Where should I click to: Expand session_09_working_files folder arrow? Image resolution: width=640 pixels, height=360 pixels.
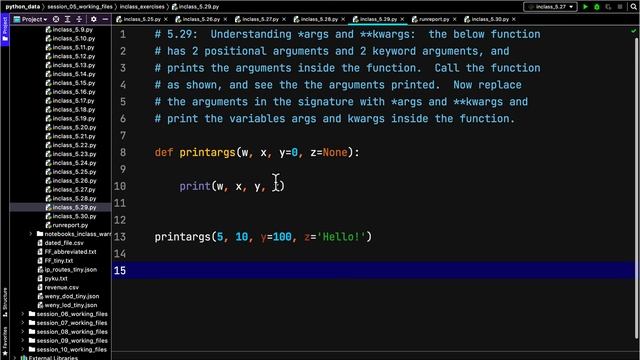pyautogui.click(x=23, y=341)
